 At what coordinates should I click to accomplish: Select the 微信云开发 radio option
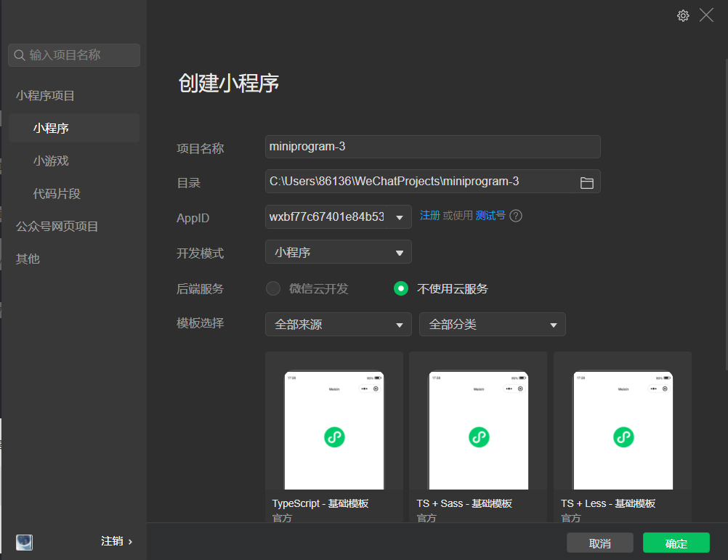tap(272, 288)
